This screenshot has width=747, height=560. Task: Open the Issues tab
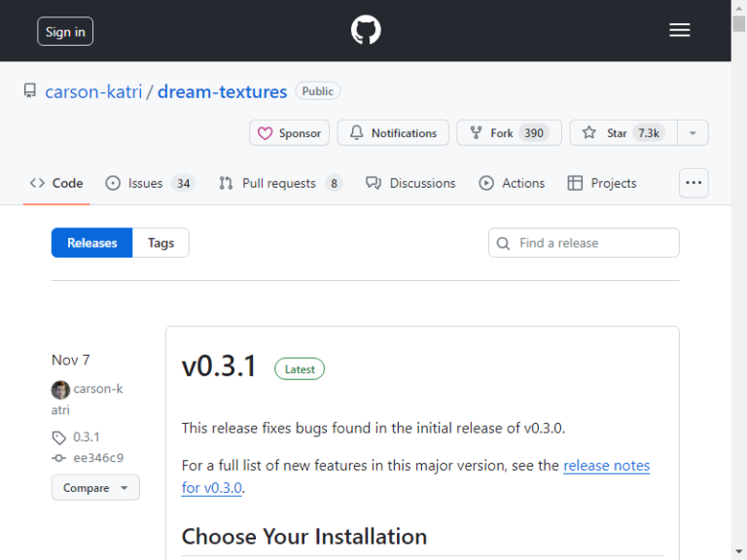[150, 184]
